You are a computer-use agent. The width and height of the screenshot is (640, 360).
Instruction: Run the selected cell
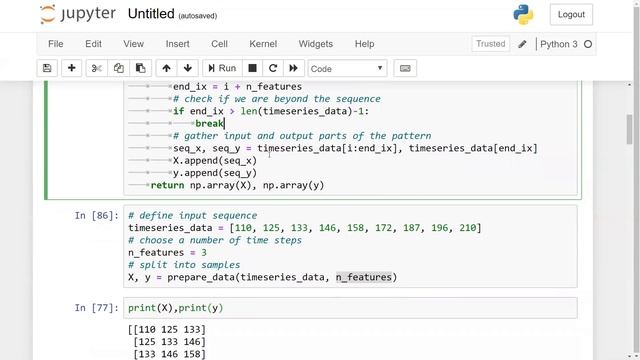222,68
